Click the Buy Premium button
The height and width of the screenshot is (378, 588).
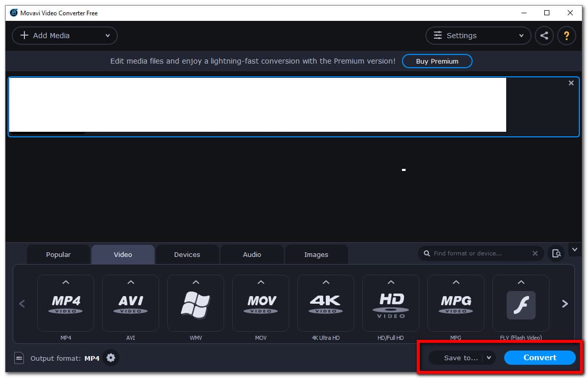(437, 61)
